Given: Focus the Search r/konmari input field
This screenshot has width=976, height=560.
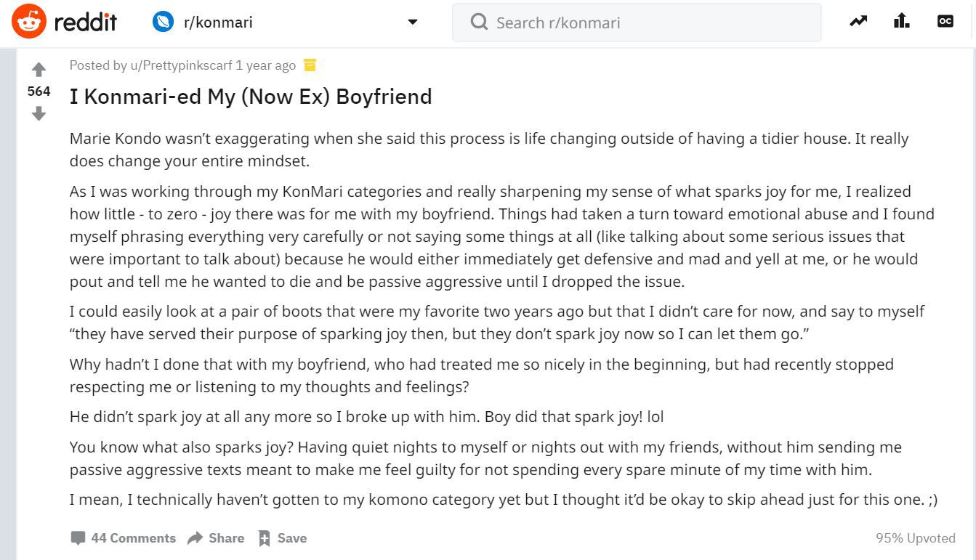Looking at the screenshot, I should 647,23.
